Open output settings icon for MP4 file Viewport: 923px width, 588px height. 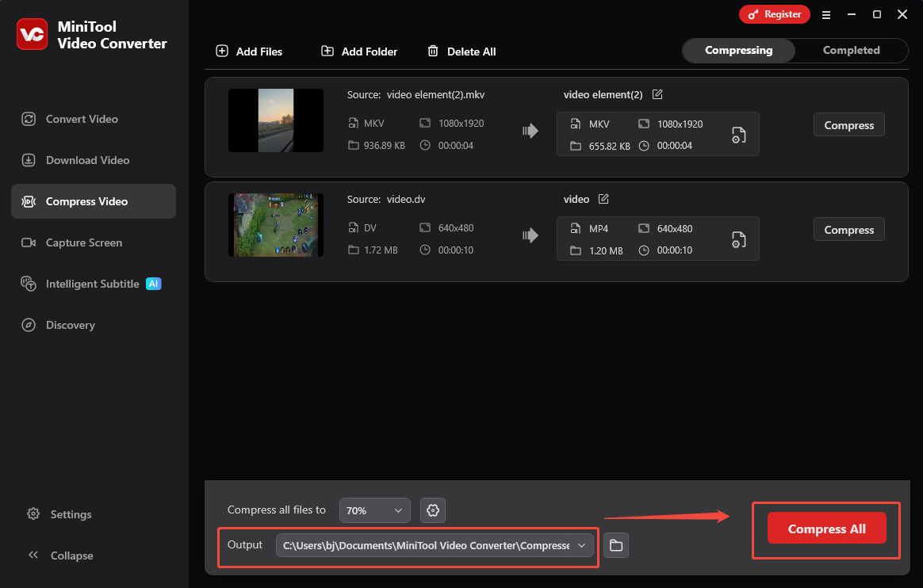[738, 239]
